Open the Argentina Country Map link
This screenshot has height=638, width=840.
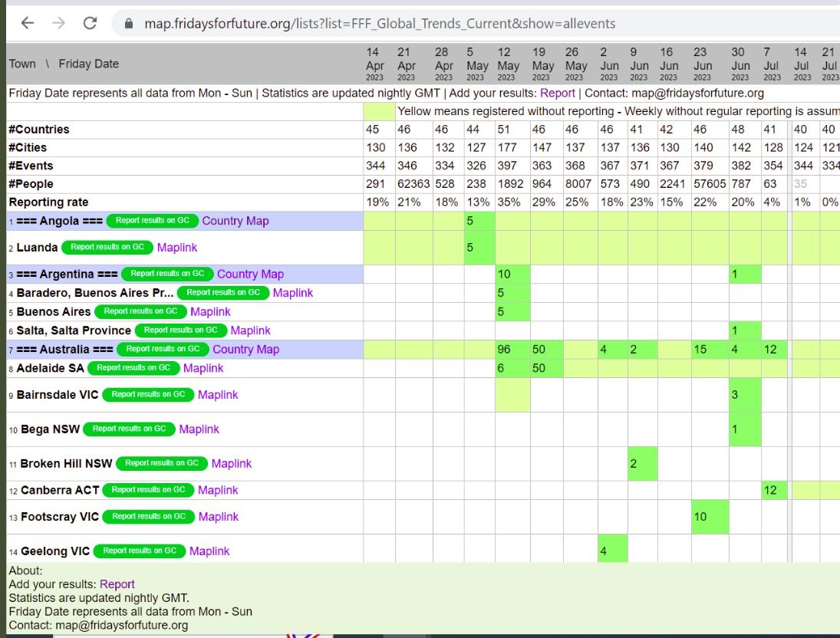[x=250, y=275]
